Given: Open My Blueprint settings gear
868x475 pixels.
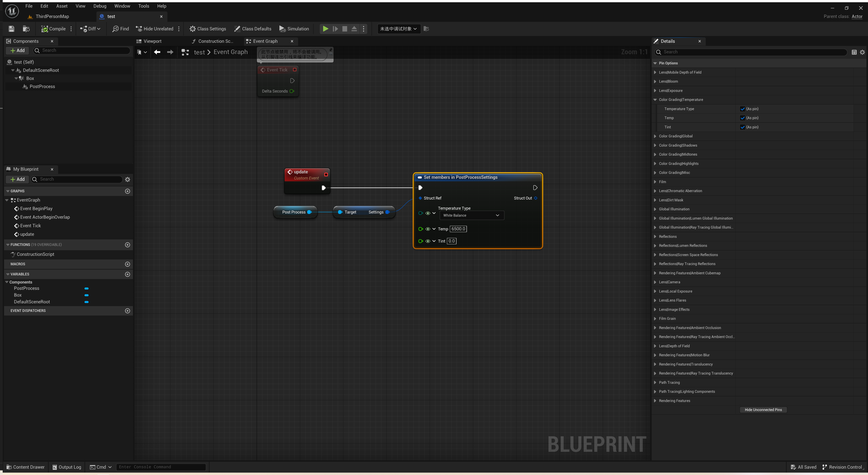Looking at the screenshot, I should tap(127, 180).
